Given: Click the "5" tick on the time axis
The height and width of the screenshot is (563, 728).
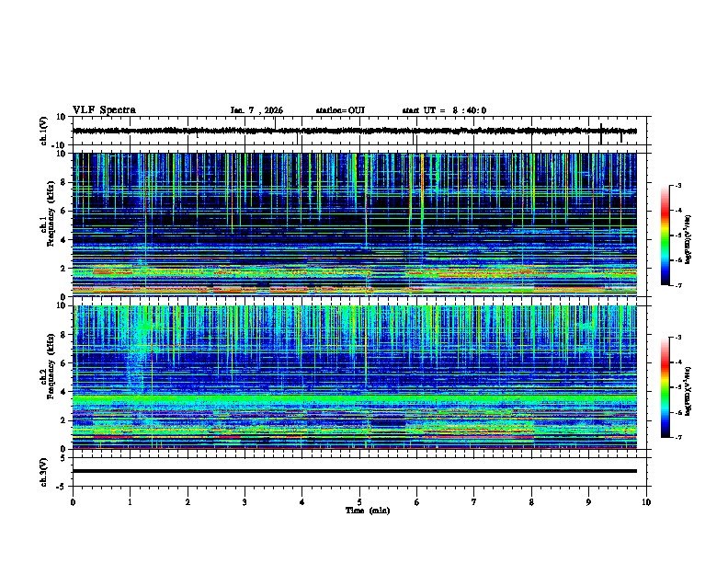Looking at the screenshot, I should [359, 502].
